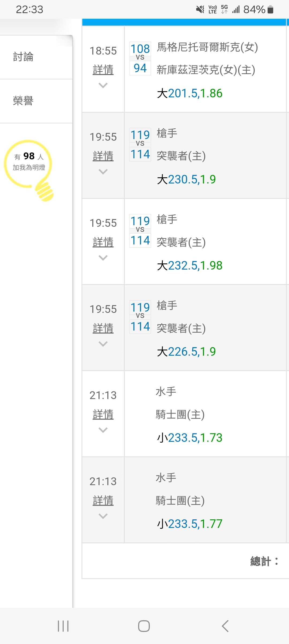Open the 討論 menu item
289x644 pixels.
(23, 57)
